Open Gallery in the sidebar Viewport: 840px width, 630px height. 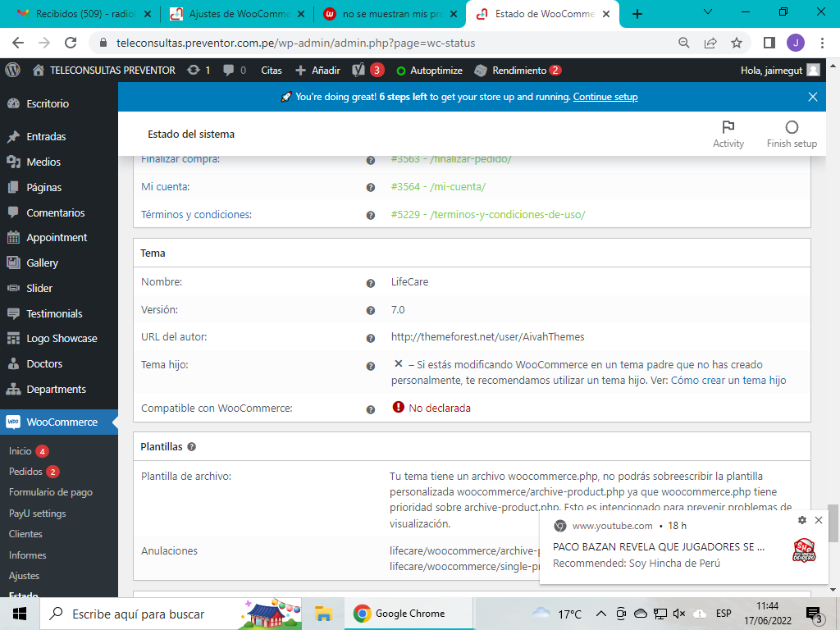click(59, 263)
